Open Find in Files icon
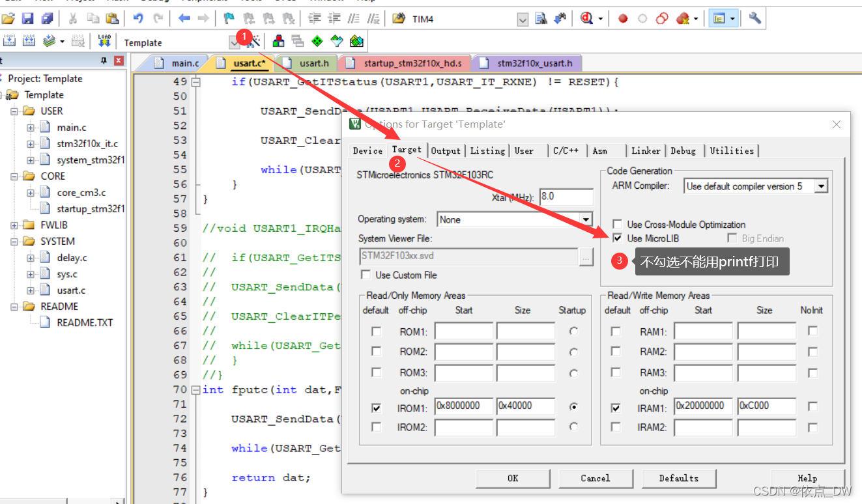Screen dimensions: 862x504 click(x=399, y=19)
